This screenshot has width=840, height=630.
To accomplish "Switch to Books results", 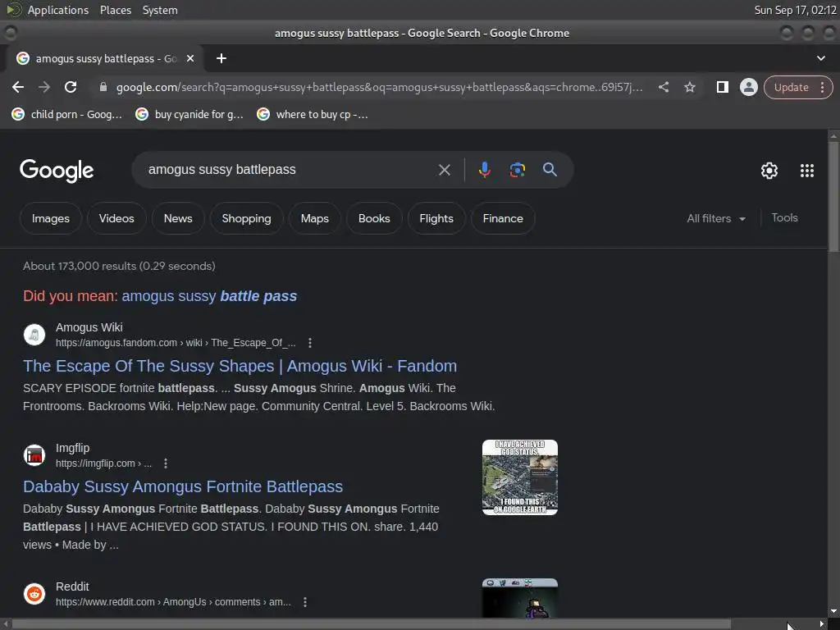I will 374,218.
